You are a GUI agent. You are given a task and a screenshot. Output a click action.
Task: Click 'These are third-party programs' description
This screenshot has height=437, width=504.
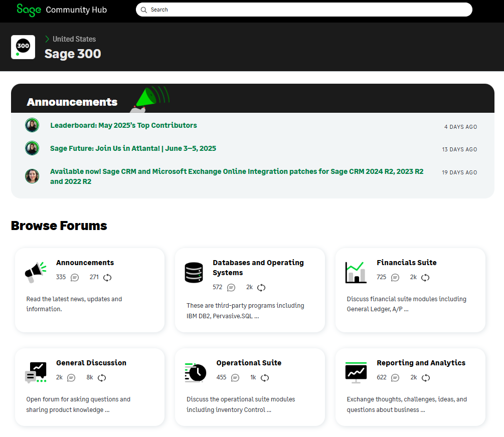pyautogui.click(x=245, y=311)
